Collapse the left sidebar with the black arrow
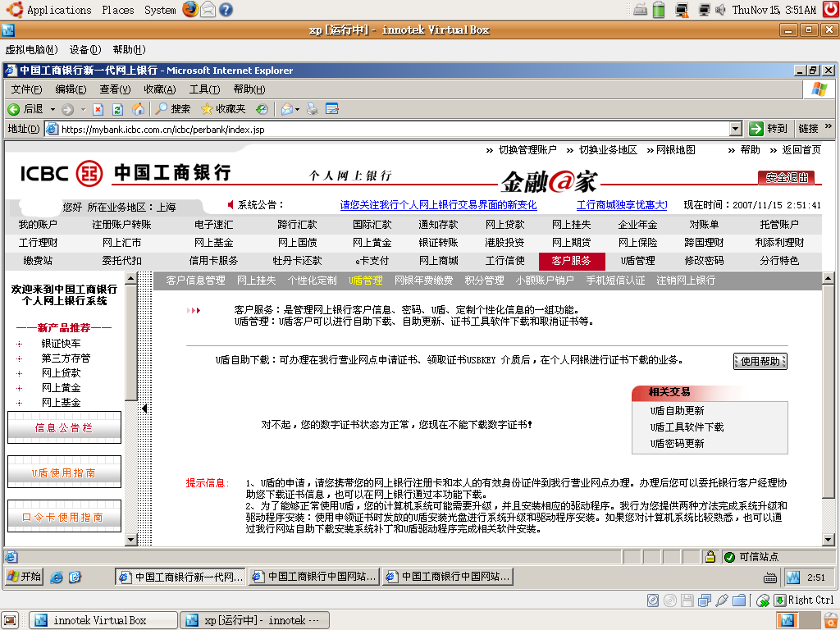Viewport: 840px width, 630px height. [144, 409]
